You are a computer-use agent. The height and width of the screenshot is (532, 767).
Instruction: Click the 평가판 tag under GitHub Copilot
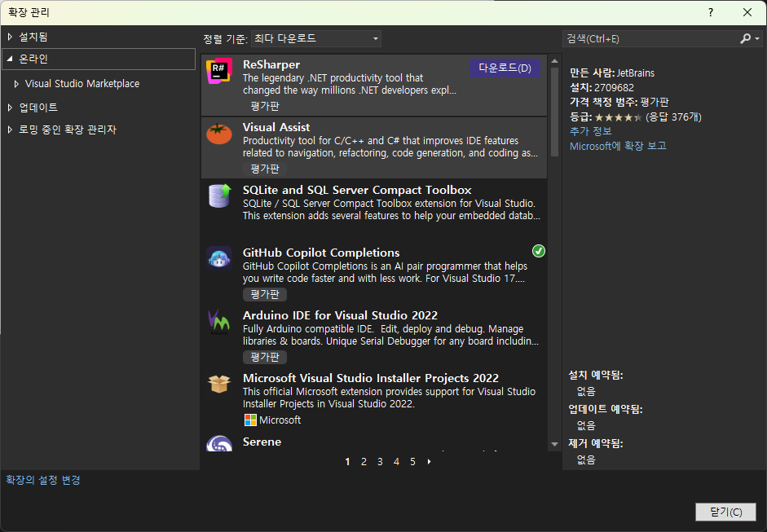[x=265, y=294]
